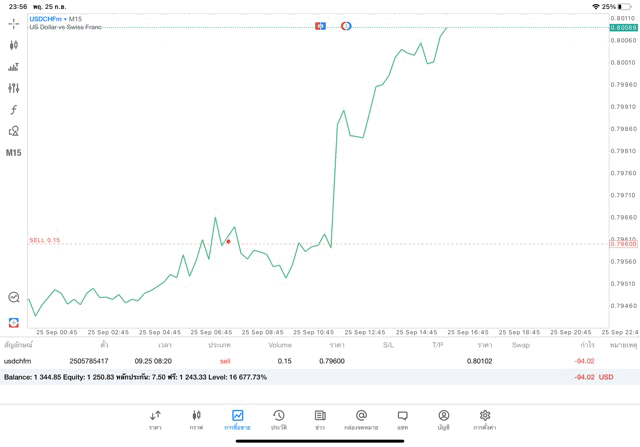The width and height of the screenshot is (640, 447).
Task: Open chart settings sliders icon
Action: coord(13,88)
